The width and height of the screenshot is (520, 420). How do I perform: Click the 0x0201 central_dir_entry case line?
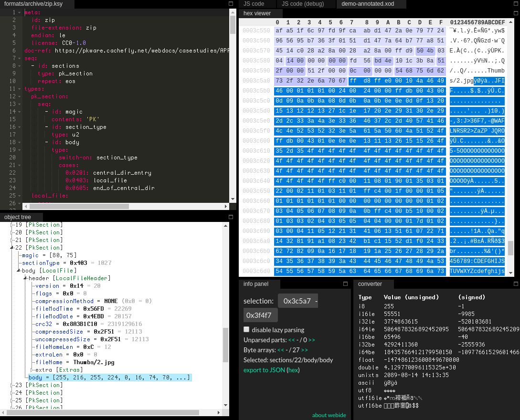coord(108,173)
